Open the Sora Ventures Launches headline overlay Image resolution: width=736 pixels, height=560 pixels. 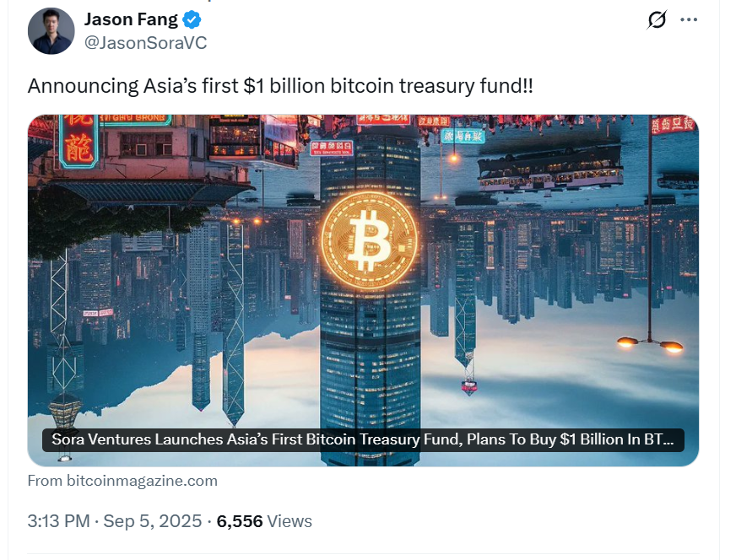pyautogui.click(x=363, y=440)
